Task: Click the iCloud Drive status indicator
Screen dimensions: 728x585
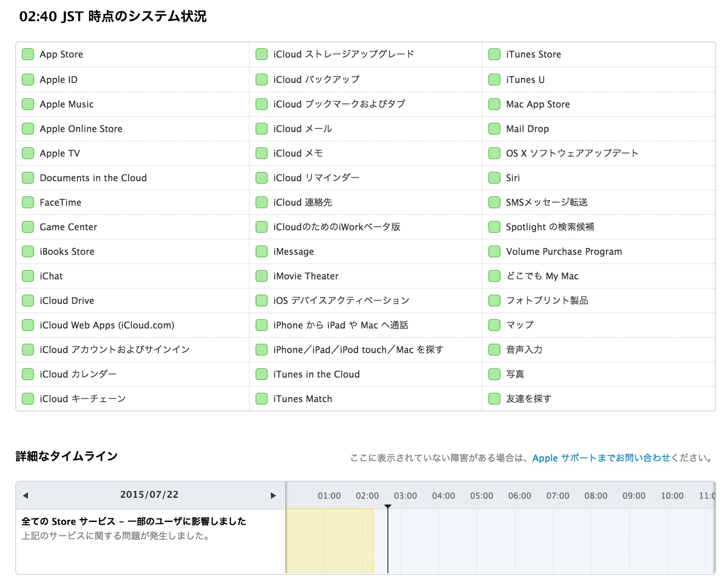Action: [28, 301]
